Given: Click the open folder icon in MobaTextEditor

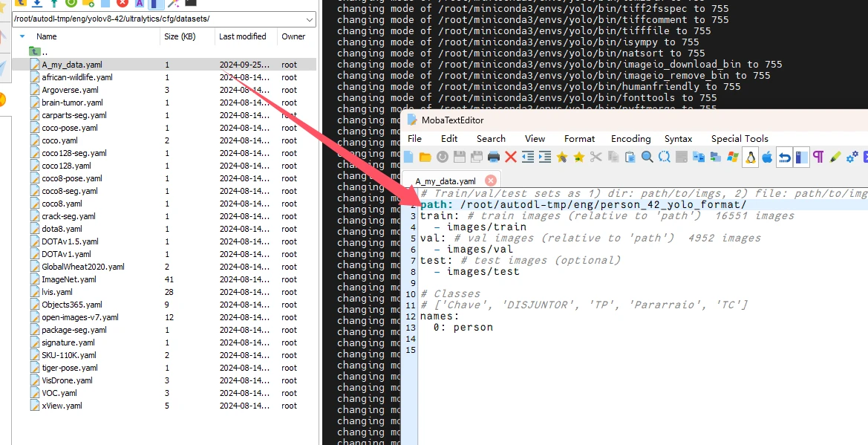Looking at the screenshot, I should 425,157.
